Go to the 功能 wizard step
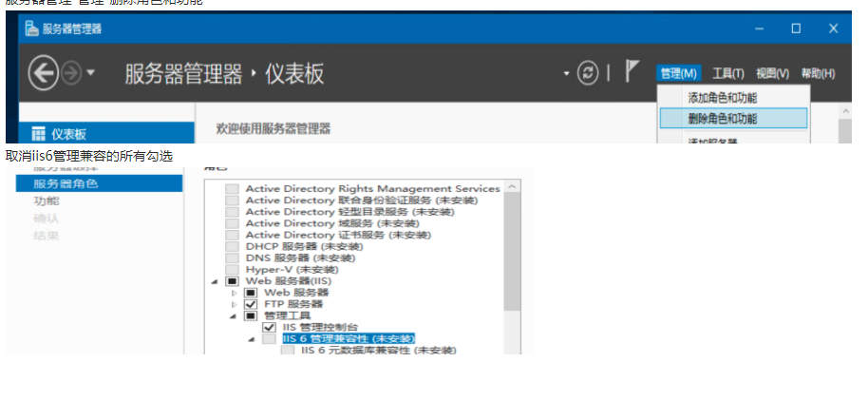Image resolution: width=868 pixels, height=401 pixels. (46, 200)
